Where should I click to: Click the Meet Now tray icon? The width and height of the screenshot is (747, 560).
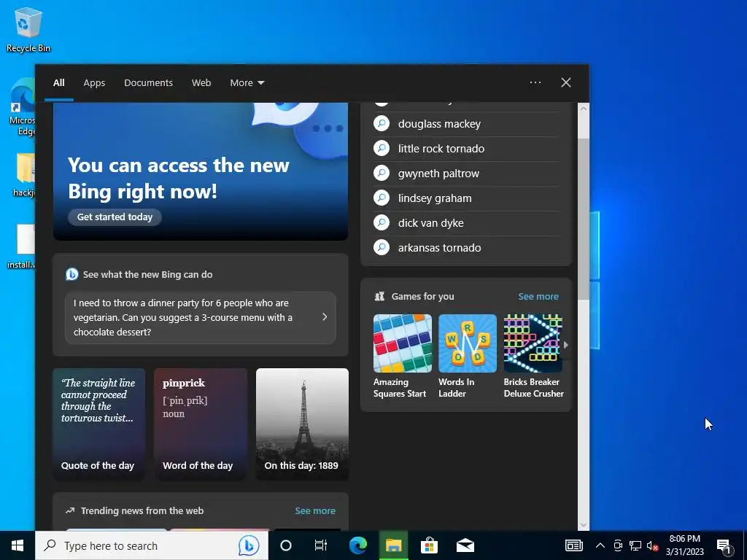click(618, 545)
